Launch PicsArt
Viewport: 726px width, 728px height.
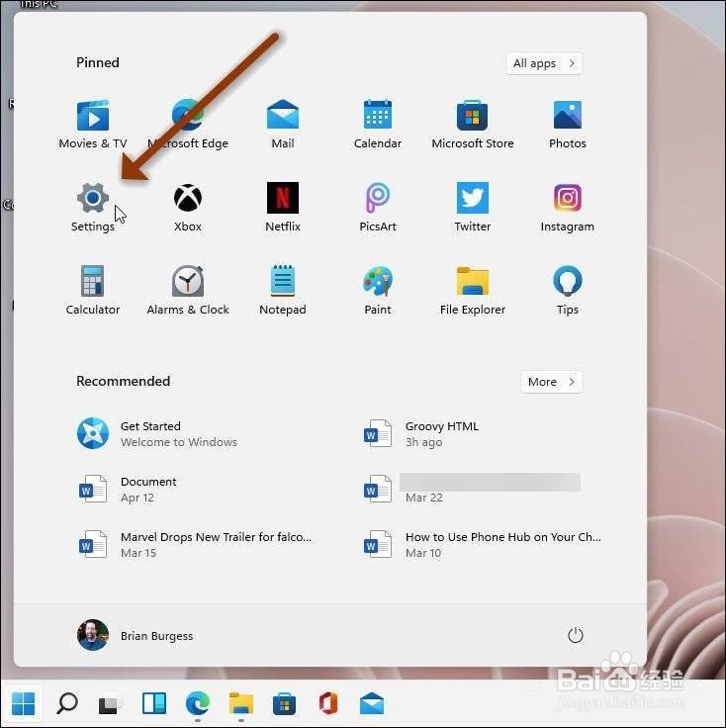pyautogui.click(x=378, y=207)
